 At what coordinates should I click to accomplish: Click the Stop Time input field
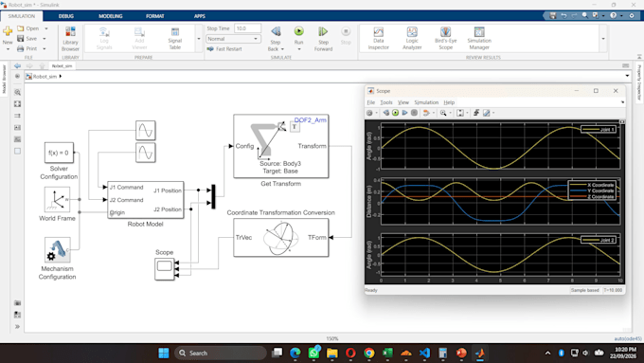point(248,28)
